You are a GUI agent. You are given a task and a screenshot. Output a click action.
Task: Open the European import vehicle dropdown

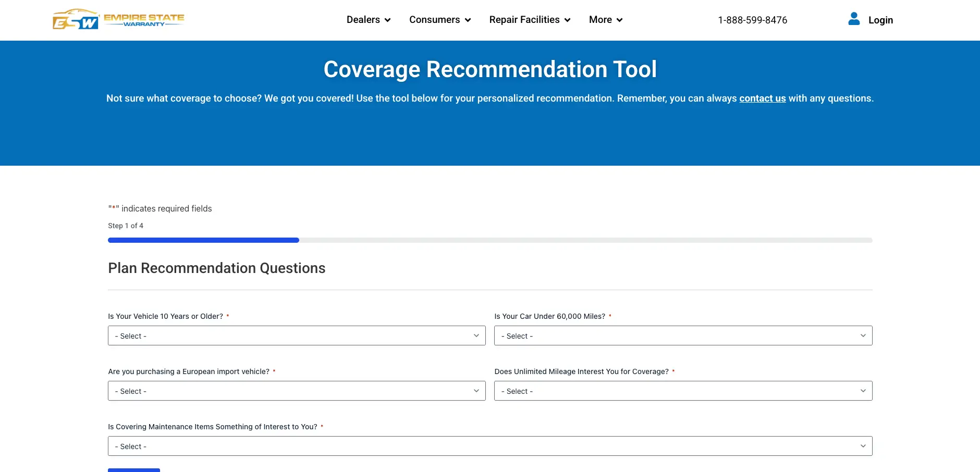tap(297, 391)
